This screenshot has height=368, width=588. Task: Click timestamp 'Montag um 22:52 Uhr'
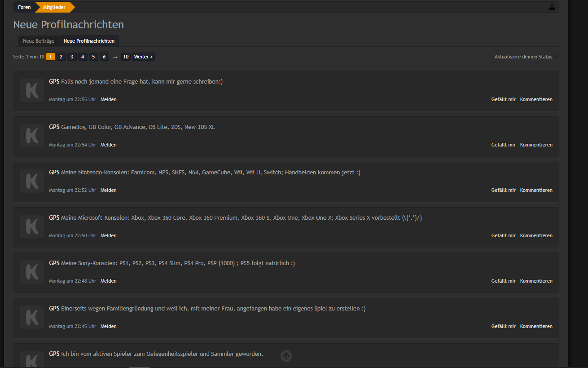[72, 190]
